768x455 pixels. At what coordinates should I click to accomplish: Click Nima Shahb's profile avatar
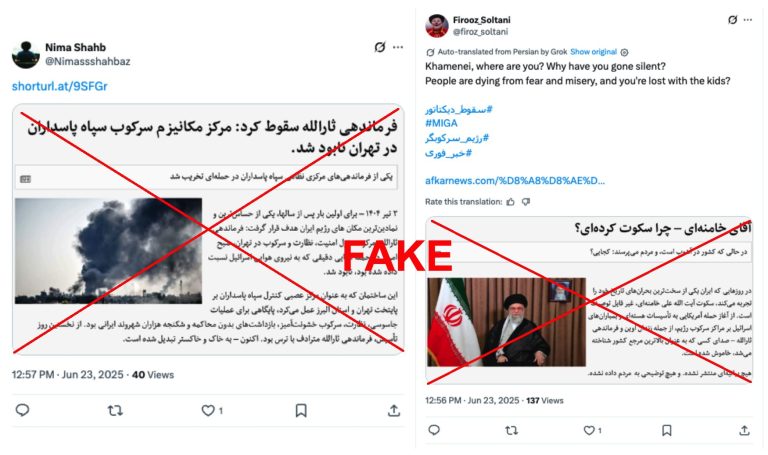pyautogui.click(x=25, y=54)
